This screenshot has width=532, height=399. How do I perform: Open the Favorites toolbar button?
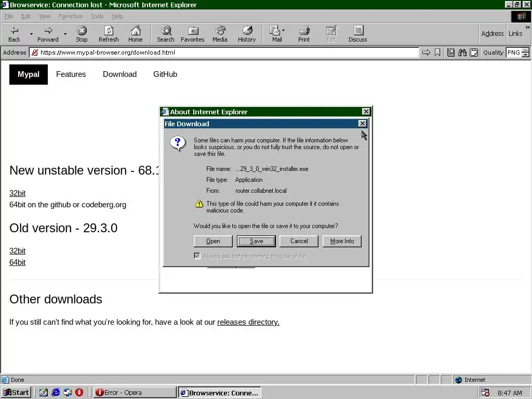click(192, 34)
